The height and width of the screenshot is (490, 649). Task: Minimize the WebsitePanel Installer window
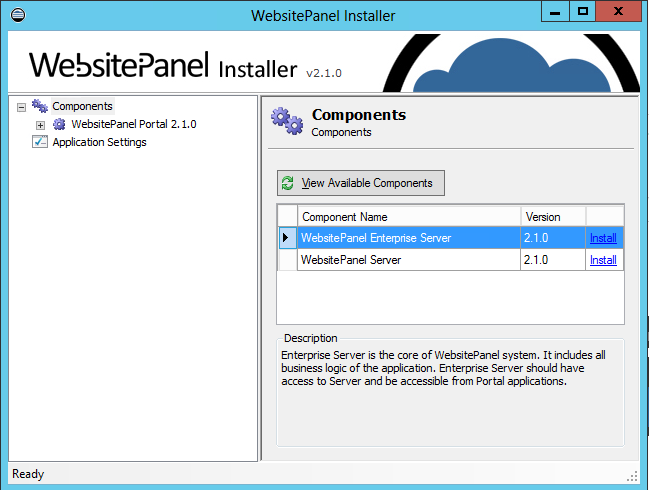click(x=555, y=12)
